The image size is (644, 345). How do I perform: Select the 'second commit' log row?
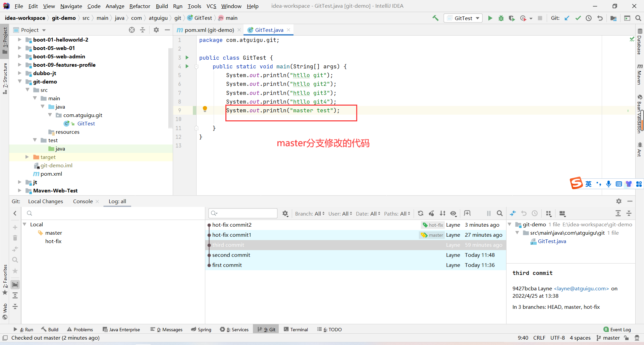356,255
